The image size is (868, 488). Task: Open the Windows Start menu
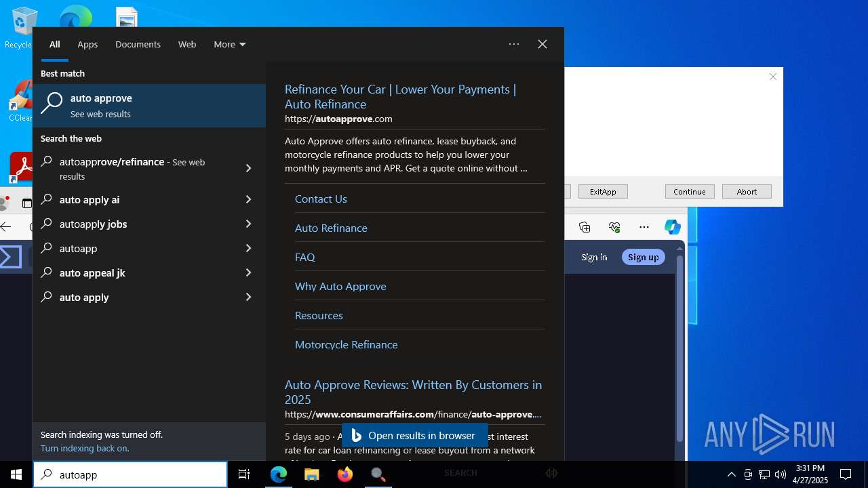16,474
